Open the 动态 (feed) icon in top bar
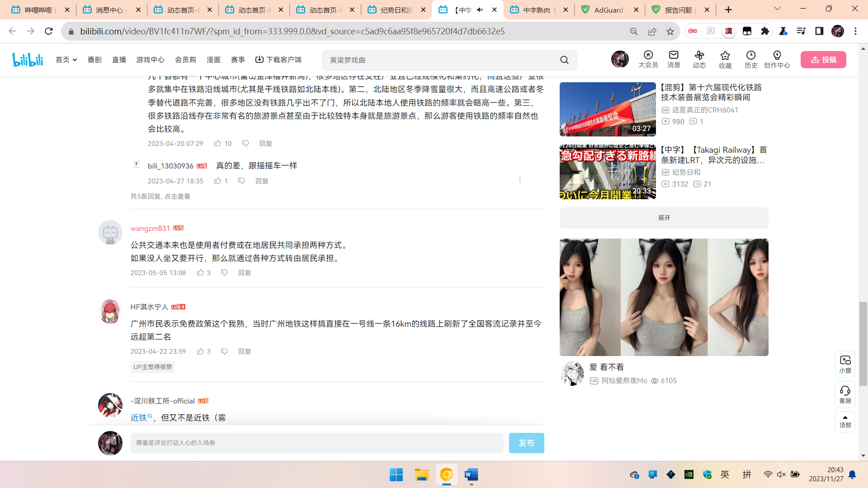Screen dimensions: 868x488 (699, 59)
